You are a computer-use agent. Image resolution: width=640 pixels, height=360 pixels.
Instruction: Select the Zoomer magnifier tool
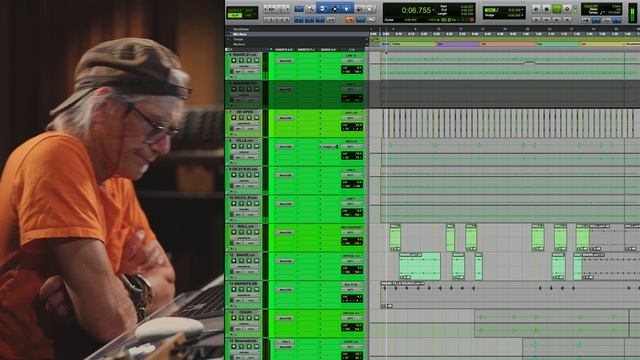[x=310, y=9]
